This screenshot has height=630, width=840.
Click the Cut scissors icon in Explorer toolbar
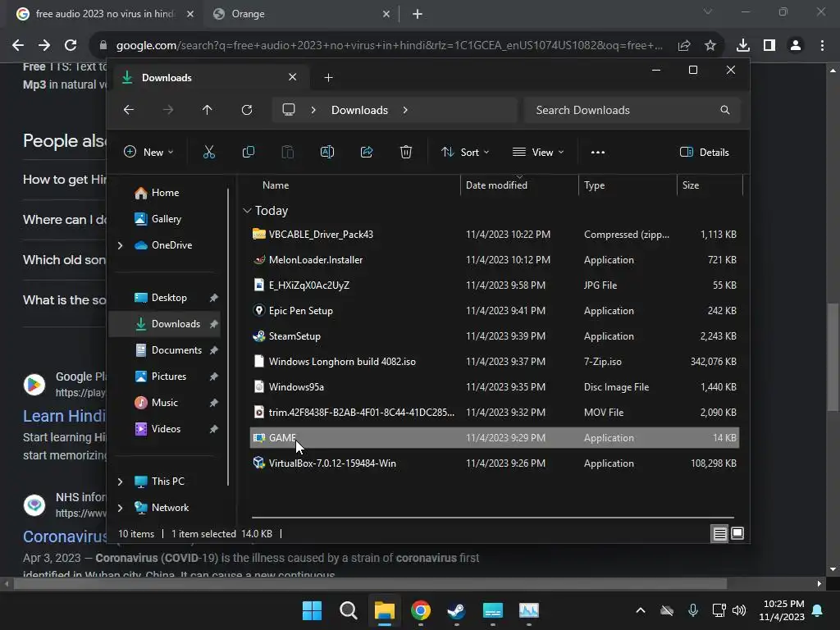coord(209,152)
